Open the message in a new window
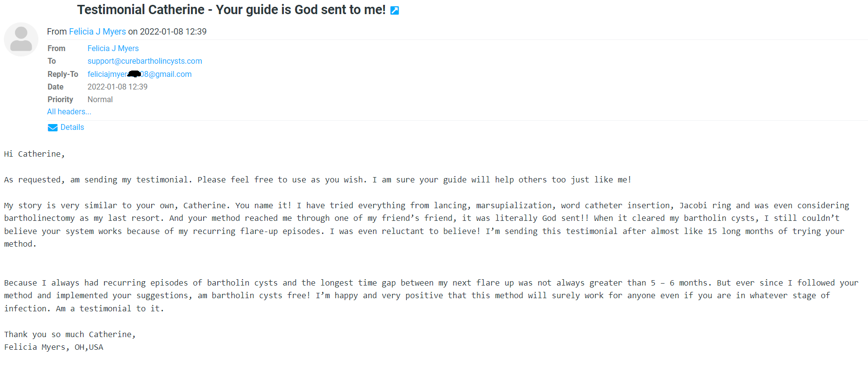This screenshot has height=377, width=868. click(395, 11)
